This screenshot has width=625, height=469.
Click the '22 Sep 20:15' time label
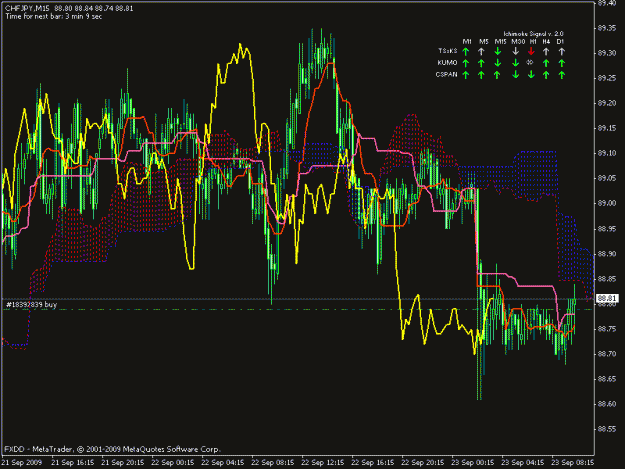(x=423, y=463)
